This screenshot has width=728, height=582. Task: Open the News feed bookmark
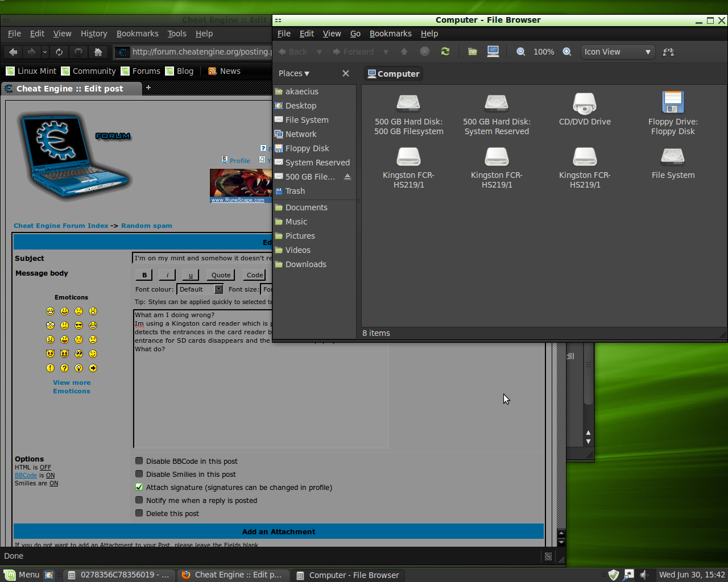coord(224,71)
